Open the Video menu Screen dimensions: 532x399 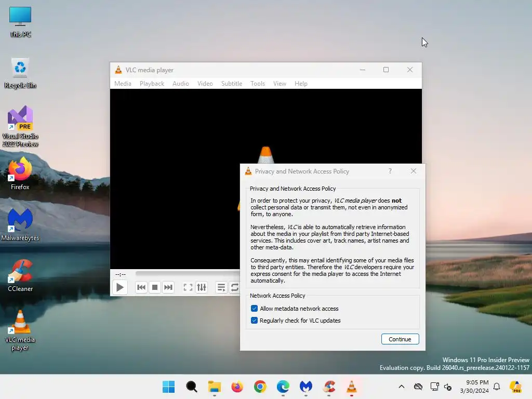205,84
